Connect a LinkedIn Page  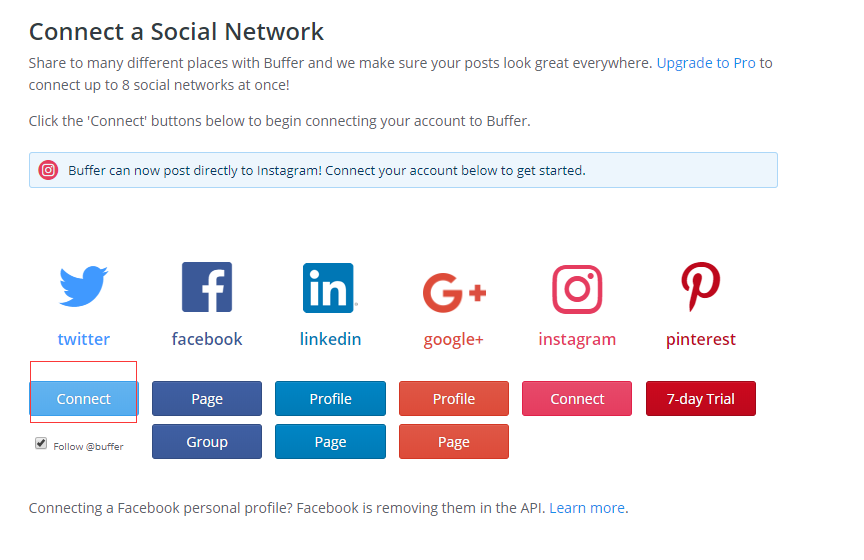[331, 441]
